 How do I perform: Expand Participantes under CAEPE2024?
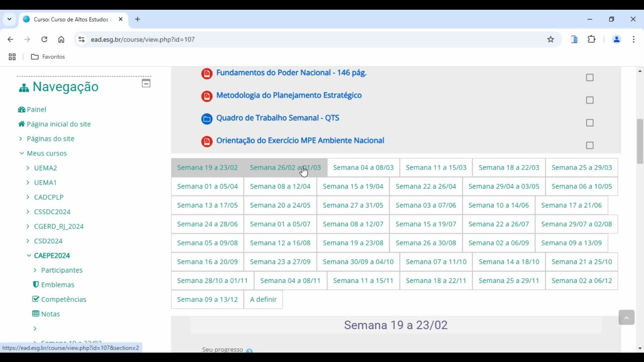pyautogui.click(x=35, y=270)
